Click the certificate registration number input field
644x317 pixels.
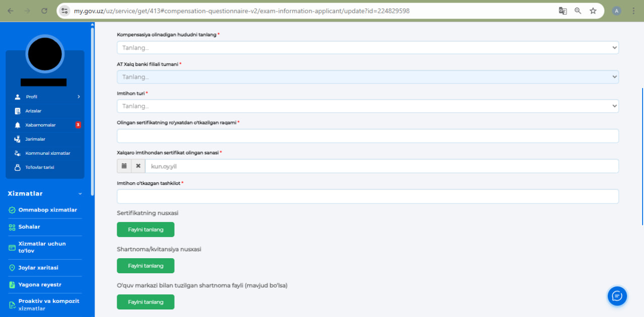coord(367,136)
